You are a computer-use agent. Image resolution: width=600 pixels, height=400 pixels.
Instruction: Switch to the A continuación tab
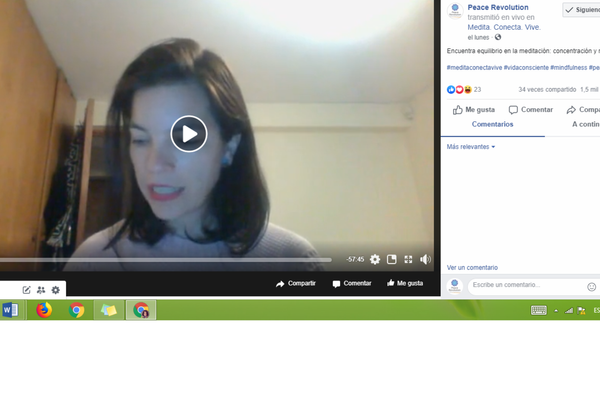tap(586, 124)
